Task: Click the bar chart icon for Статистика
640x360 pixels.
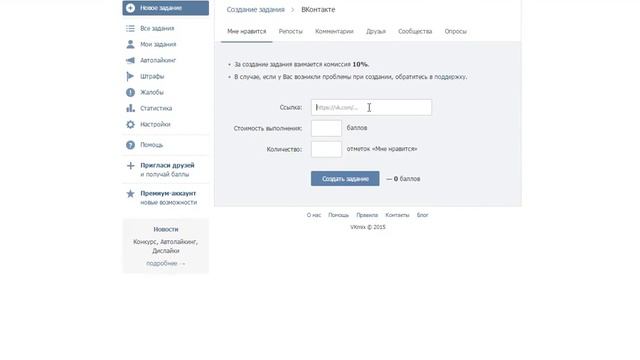Action: pyautogui.click(x=130, y=108)
